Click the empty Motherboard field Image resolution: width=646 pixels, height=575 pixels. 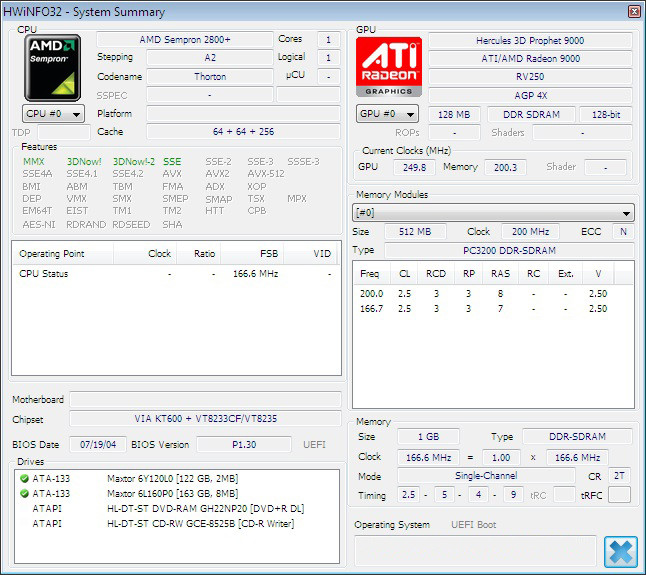coord(205,399)
